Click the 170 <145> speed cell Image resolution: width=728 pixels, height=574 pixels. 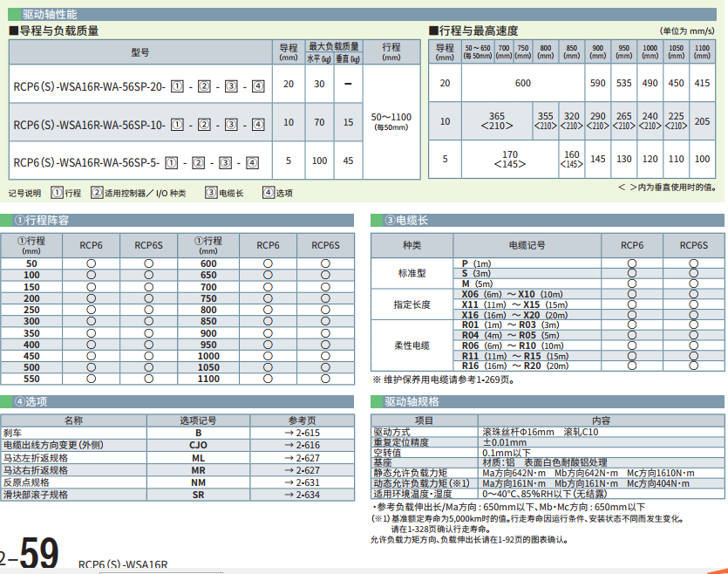pos(510,159)
